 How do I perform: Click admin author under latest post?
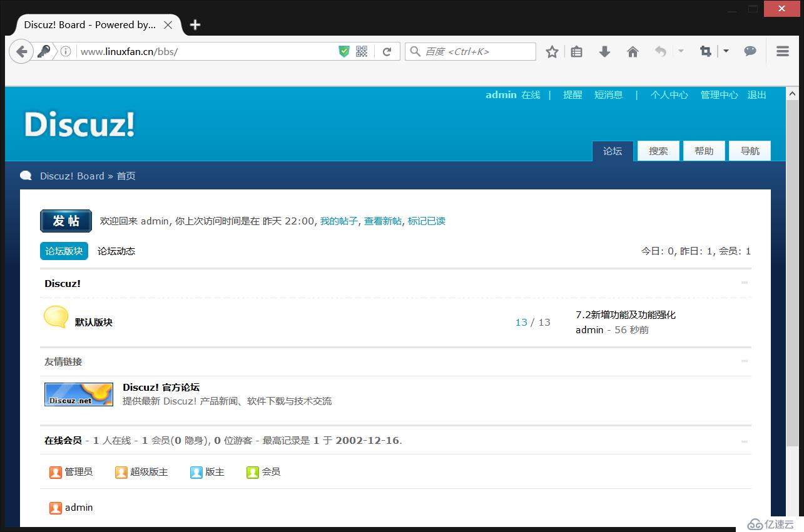[x=589, y=329]
